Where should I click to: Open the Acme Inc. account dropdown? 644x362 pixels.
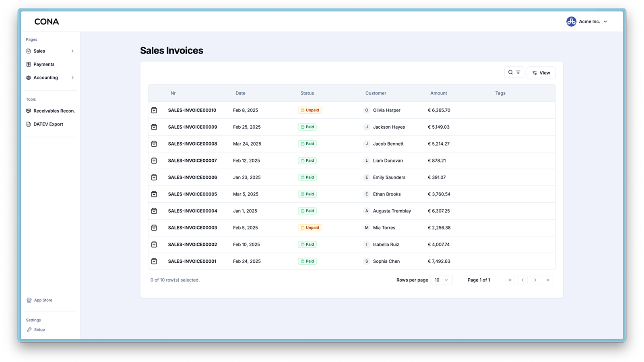(x=587, y=22)
